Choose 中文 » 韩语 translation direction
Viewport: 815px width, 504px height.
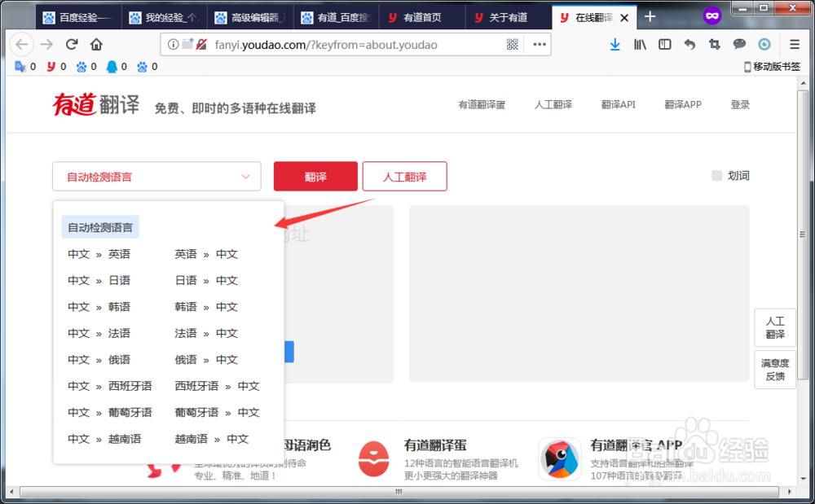pyautogui.click(x=99, y=307)
